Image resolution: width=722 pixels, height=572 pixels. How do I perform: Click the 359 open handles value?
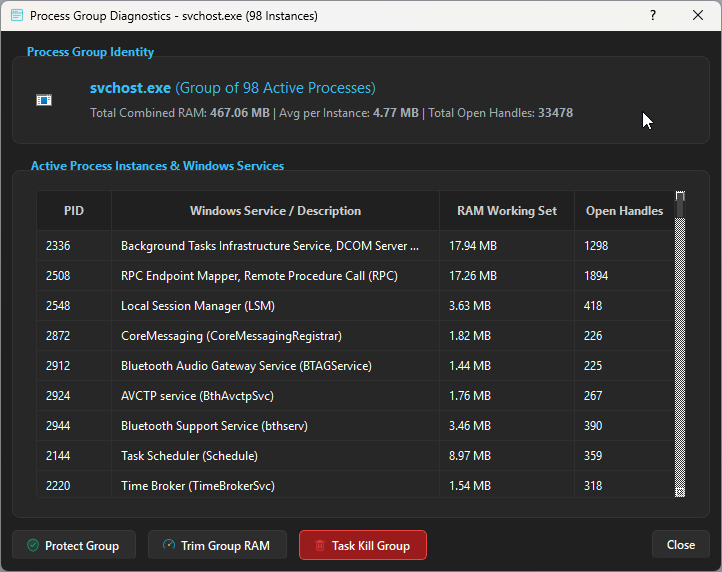click(x=593, y=455)
